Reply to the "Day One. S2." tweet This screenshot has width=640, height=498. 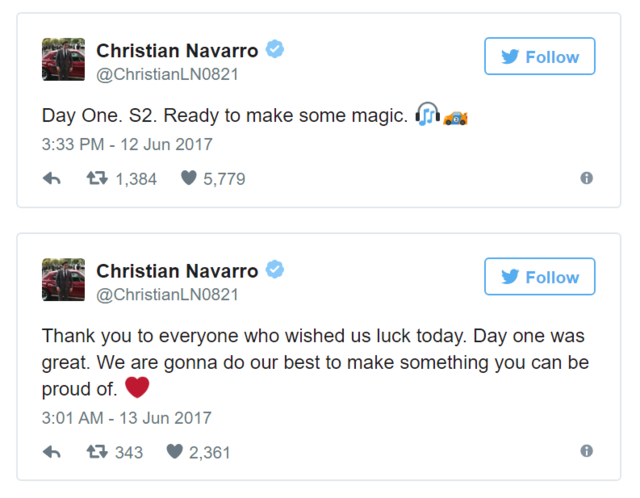(x=52, y=179)
